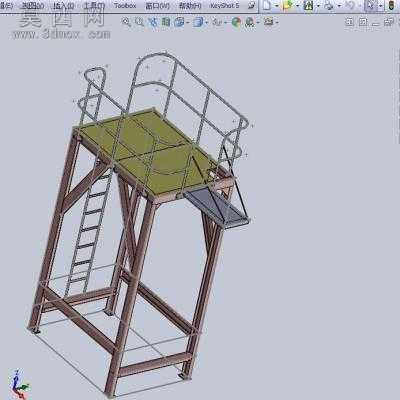Apply a scene with the globe icon
Image resolution: width=400 pixels, height=400 pixels.
tap(250, 22)
